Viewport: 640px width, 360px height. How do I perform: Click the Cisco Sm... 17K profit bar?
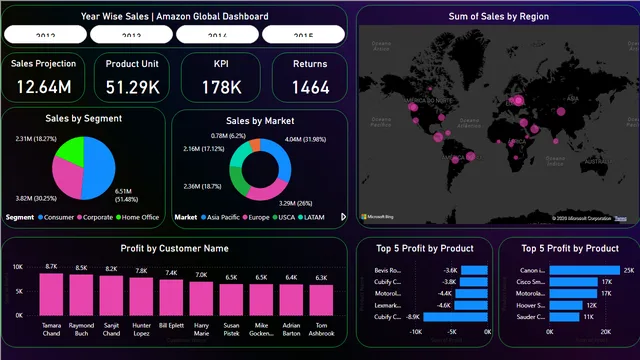coord(573,282)
